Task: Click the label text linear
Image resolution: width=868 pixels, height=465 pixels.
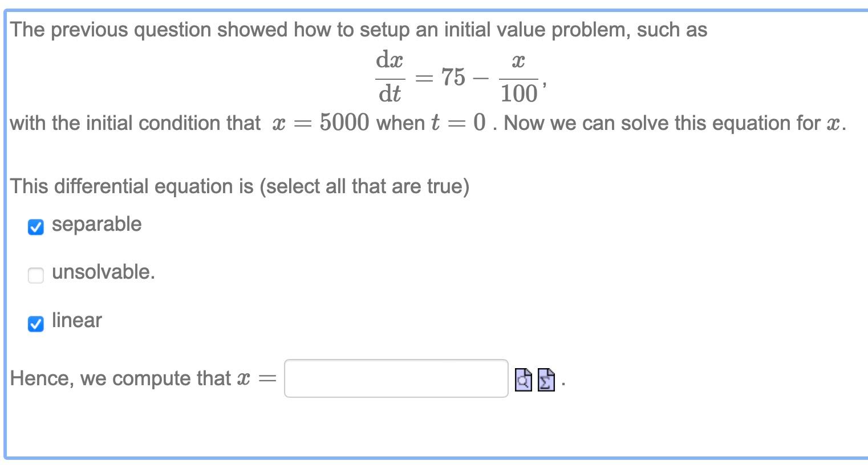Action: [x=76, y=320]
